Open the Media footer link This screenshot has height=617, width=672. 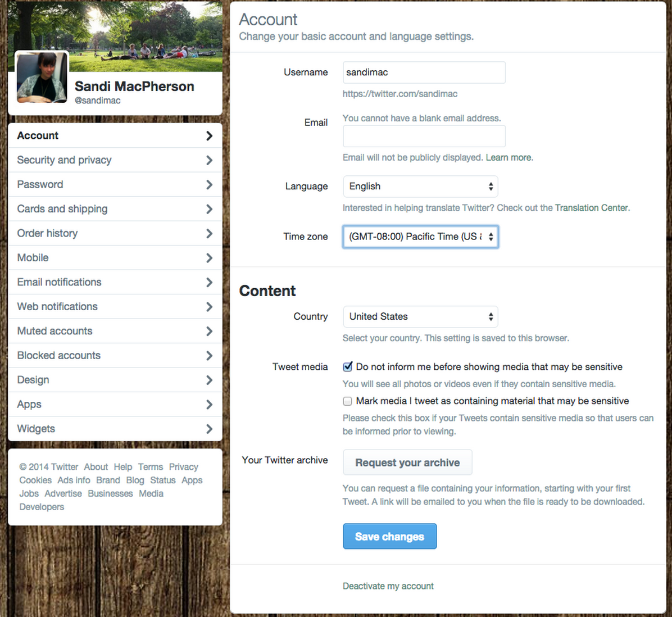tap(151, 493)
